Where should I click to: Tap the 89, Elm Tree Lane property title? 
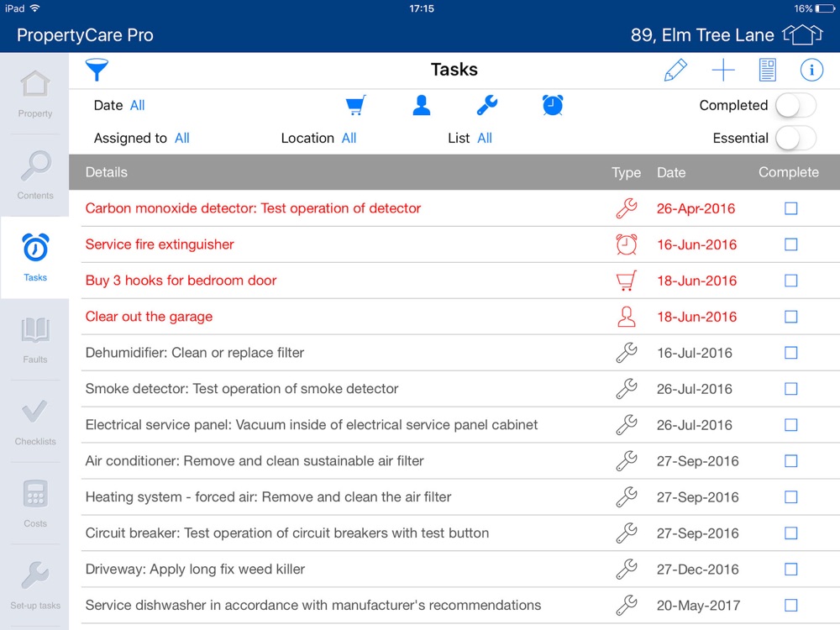[701, 34]
